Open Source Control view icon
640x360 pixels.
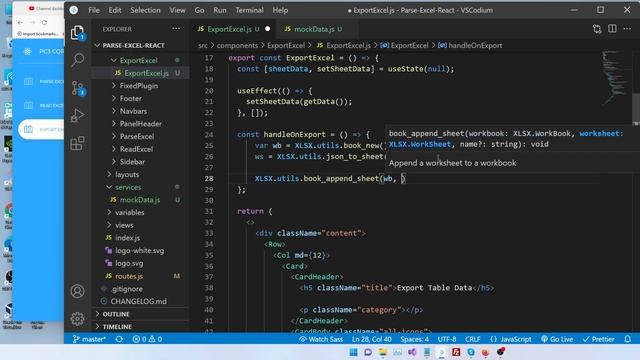[x=78, y=88]
